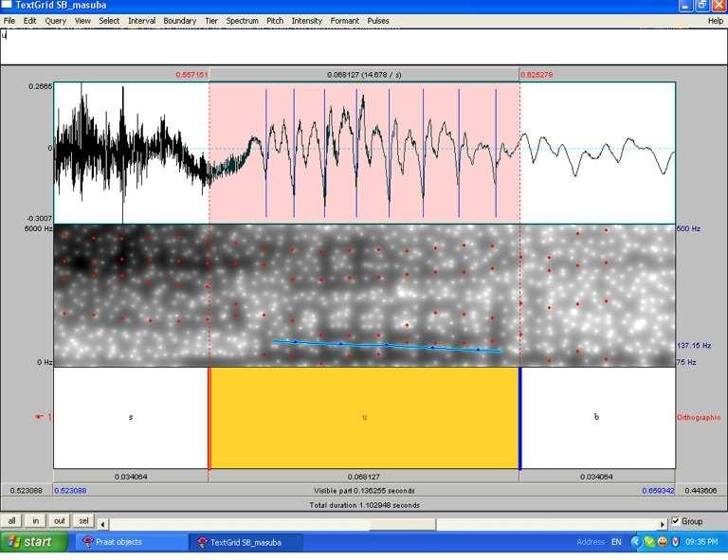The height and width of the screenshot is (560, 728).
Task: Click the scrollbar left arrow
Action: [102, 524]
